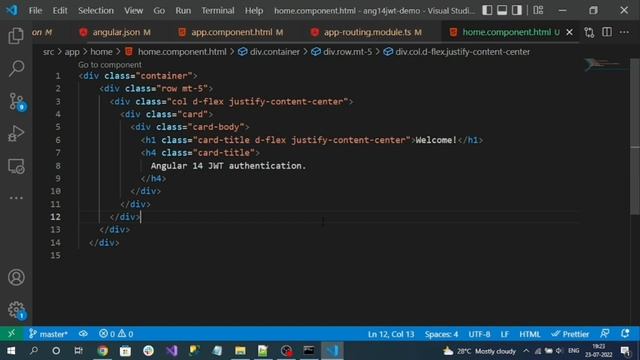Follow the Go to component link
The width and height of the screenshot is (640, 360).
pyautogui.click(x=110, y=64)
